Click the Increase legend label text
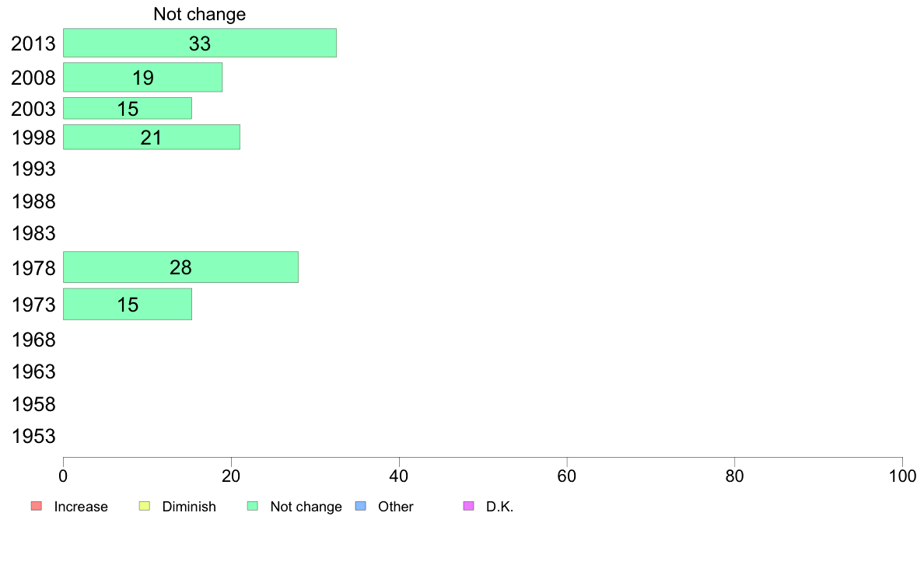924x572 pixels. pyautogui.click(x=81, y=507)
